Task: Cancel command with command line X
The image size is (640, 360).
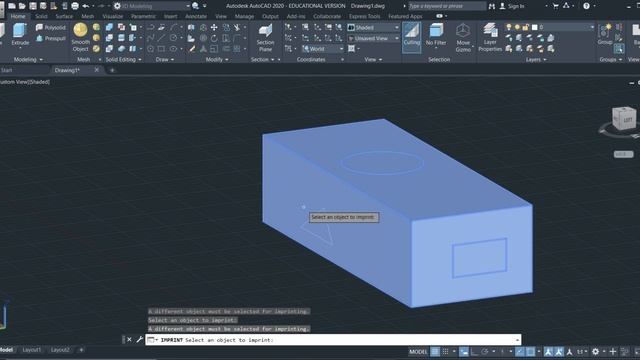Action: (129, 340)
